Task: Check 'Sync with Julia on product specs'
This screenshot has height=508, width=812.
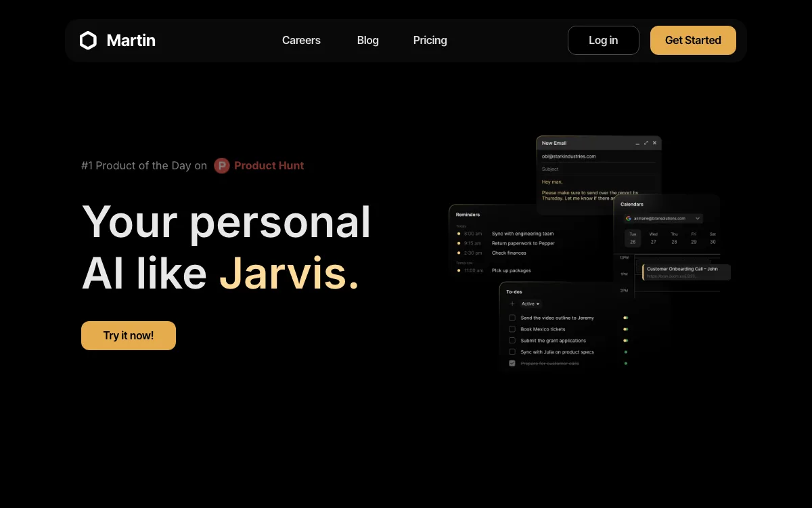Action: (512, 352)
